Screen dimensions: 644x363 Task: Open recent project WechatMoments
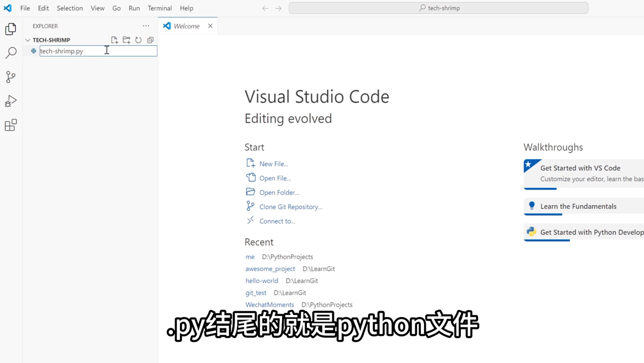(270, 305)
